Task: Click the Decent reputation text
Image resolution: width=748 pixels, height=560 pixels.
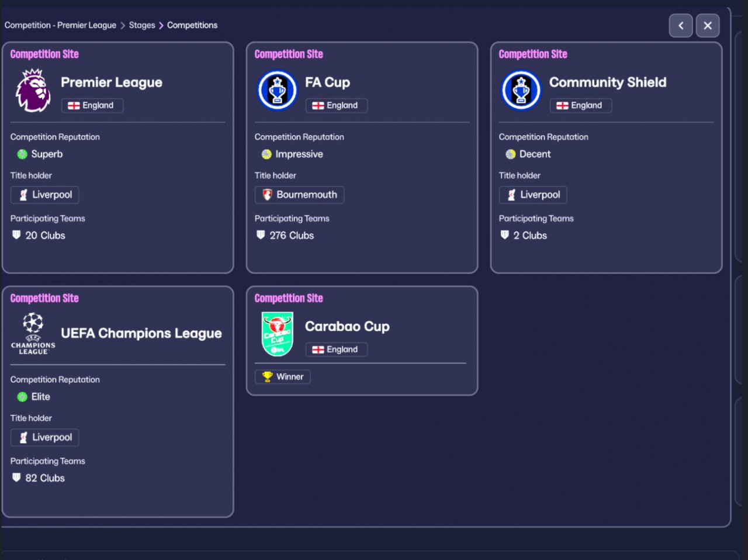Action: coord(535,154)
